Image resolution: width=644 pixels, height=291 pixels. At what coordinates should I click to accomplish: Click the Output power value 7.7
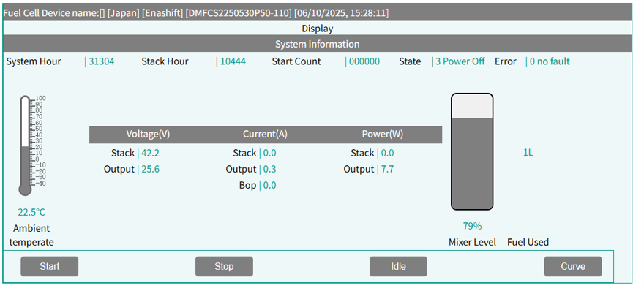pos(387,169)
